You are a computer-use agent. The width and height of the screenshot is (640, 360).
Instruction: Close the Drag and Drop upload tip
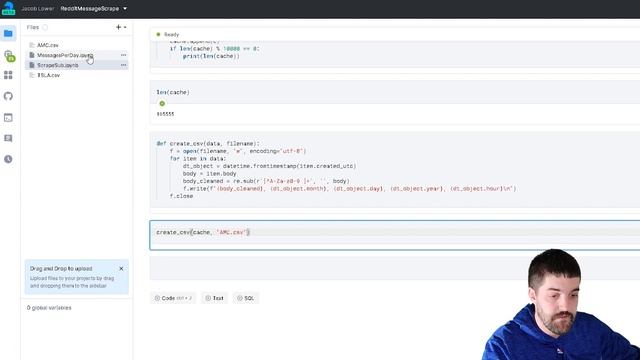tap(121, 269)
